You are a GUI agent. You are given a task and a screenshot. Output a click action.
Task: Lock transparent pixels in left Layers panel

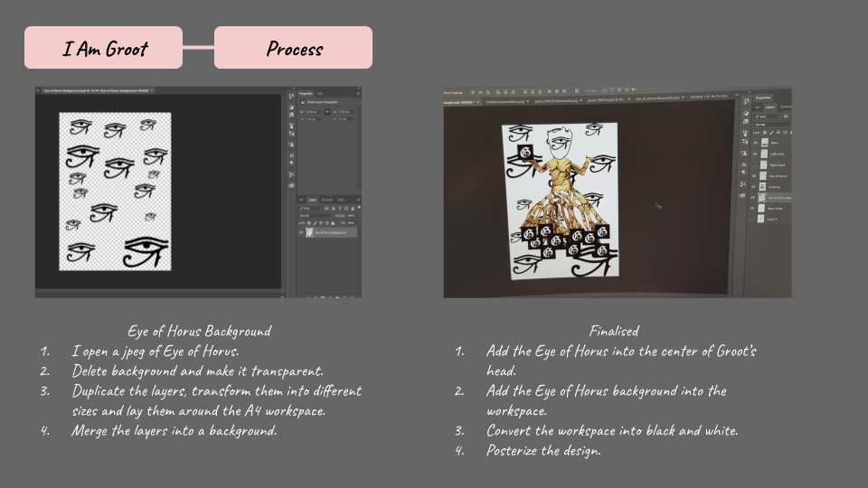coord(309,223)
